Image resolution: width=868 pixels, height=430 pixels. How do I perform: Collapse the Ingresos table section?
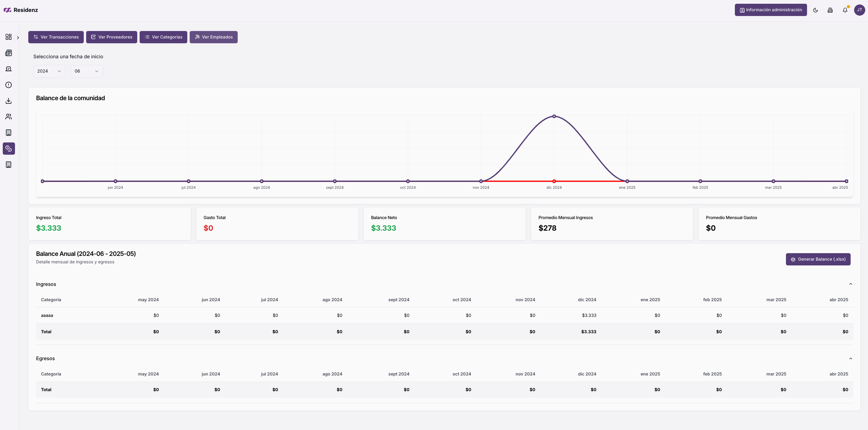(x=850, y=284)
